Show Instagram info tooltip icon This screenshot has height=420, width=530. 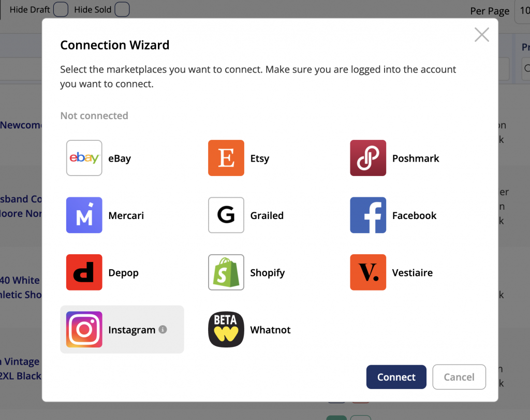163,329
